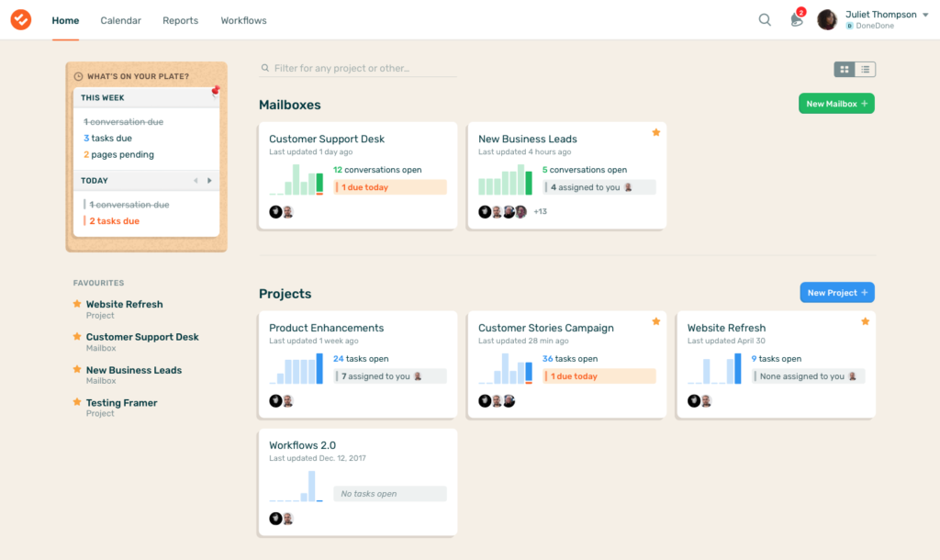The height and width of the screenshot is (560, 940).
Task: Click the New Mailbox button
Action: click(x=835, y=103)
